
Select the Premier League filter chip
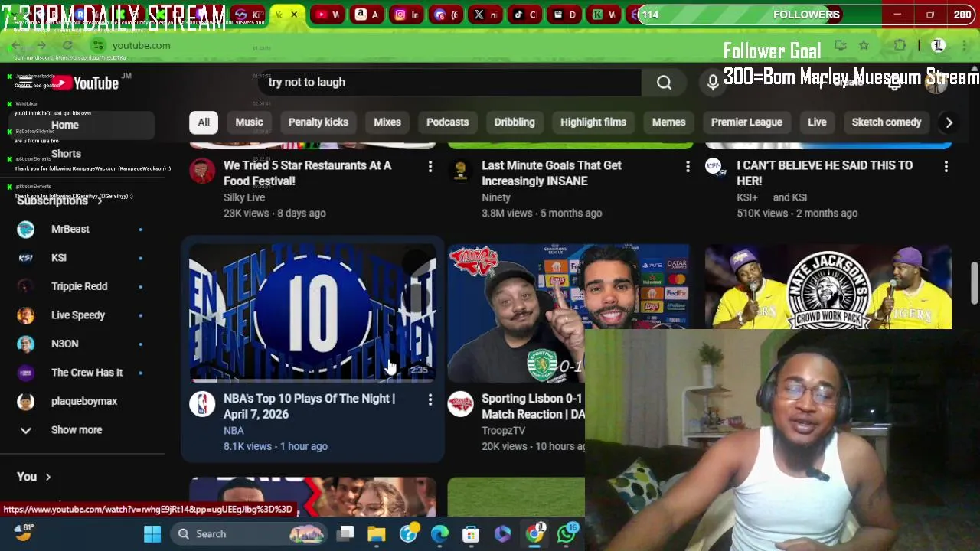746,122
